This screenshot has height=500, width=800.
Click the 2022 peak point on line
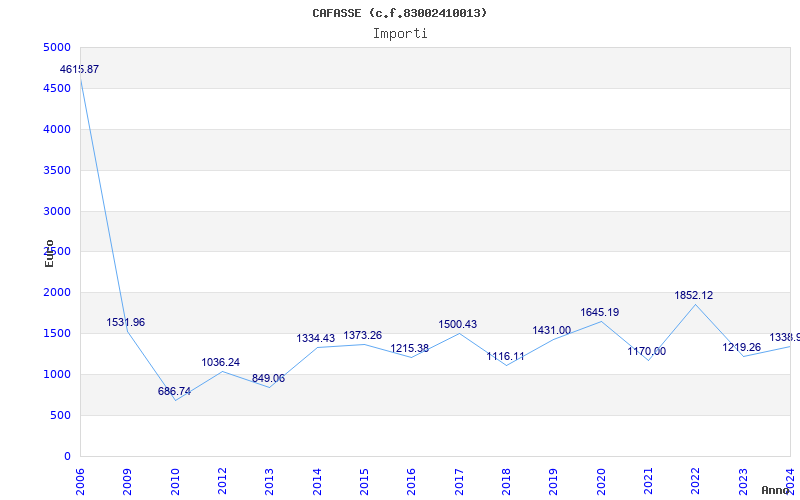pos(695,305)
